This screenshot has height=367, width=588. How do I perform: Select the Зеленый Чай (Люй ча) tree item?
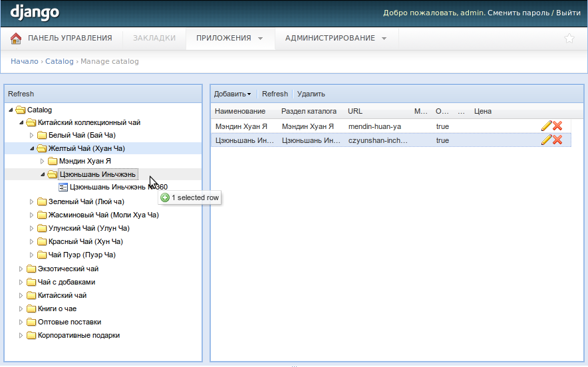(86, 201)
